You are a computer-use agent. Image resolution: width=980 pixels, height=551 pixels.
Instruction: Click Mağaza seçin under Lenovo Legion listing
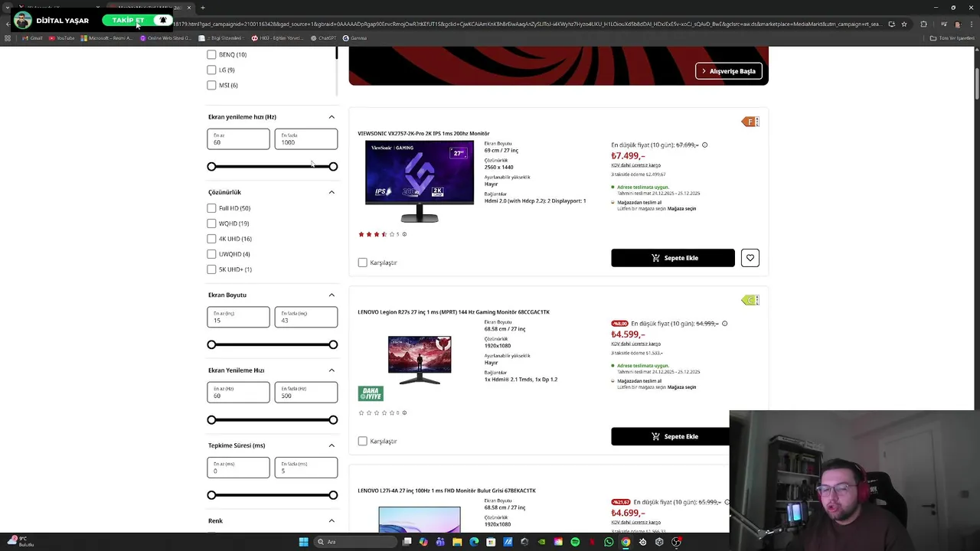681,387
